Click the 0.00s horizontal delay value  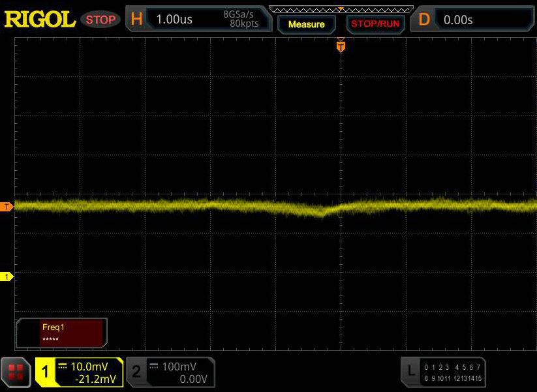click(458, 20)
